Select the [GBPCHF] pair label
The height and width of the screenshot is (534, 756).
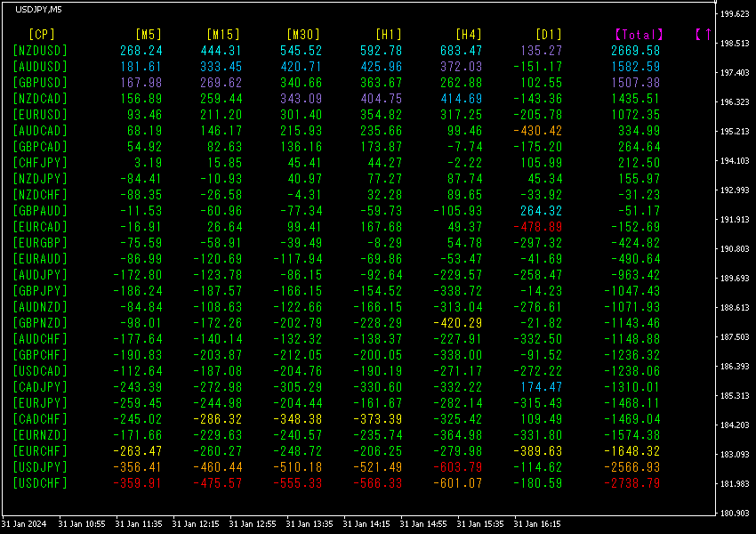(40, 355)
